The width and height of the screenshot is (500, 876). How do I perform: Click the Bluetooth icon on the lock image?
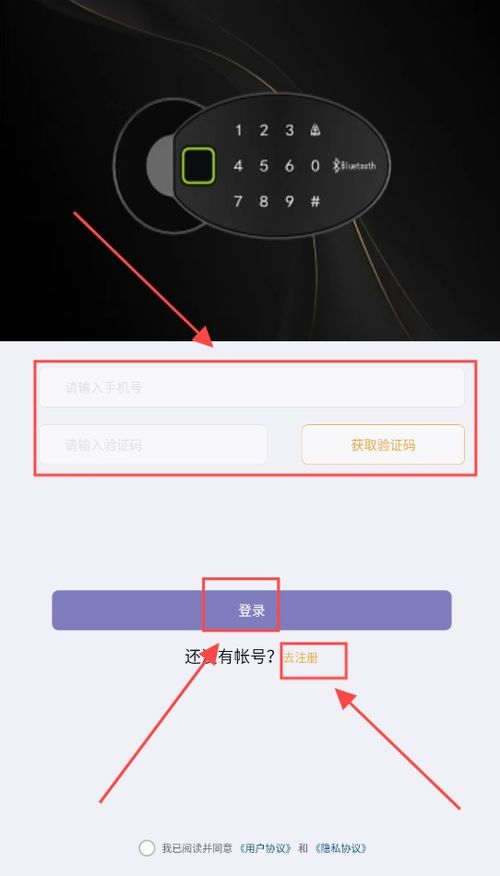pos(337,165)
